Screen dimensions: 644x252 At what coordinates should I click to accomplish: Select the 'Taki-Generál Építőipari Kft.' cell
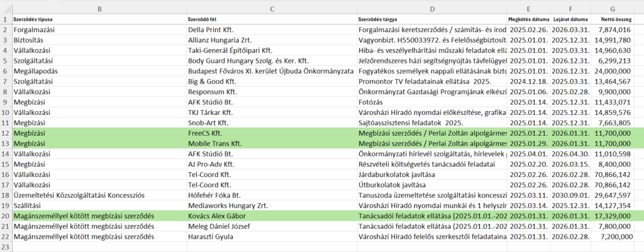[272, 50]
